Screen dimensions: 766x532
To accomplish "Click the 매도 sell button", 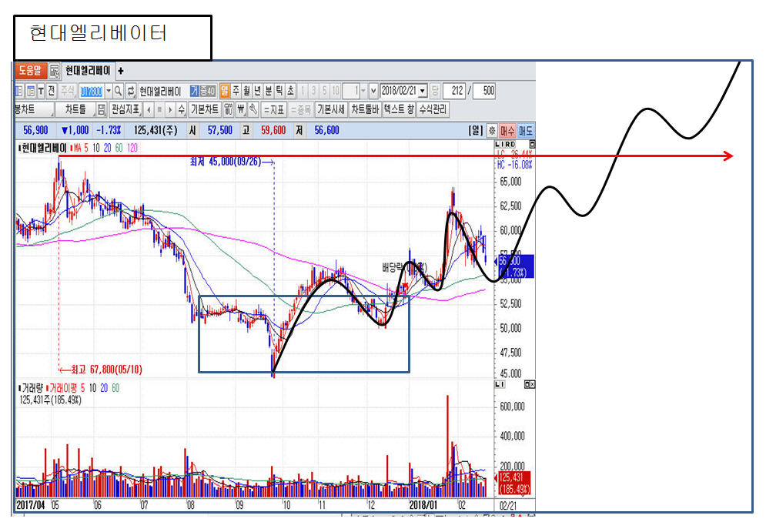I will (x=526, y=131).
